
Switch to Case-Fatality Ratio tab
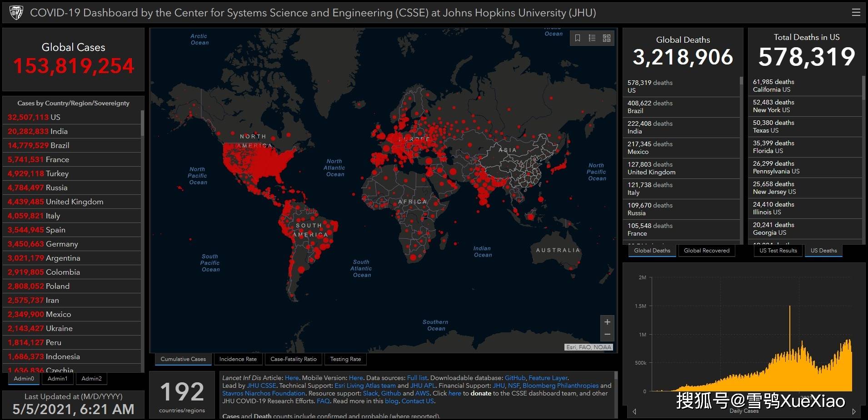click(294, 359)
